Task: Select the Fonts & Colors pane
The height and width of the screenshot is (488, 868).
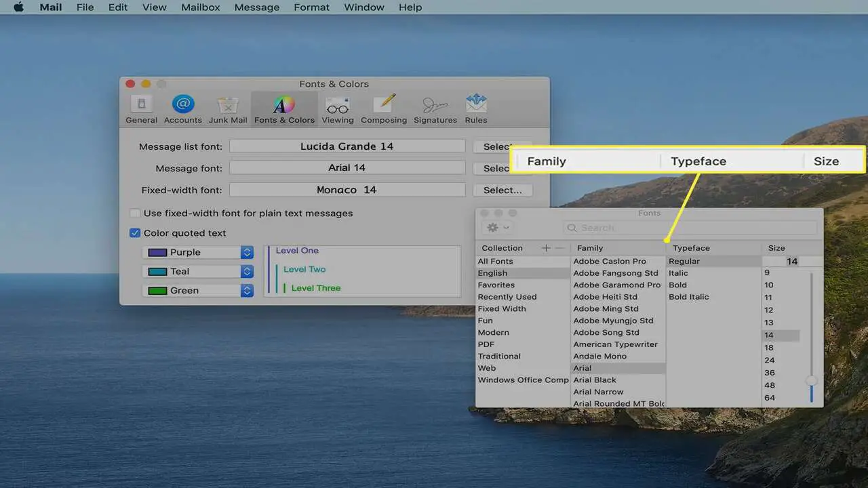Action: coord(284,109)
